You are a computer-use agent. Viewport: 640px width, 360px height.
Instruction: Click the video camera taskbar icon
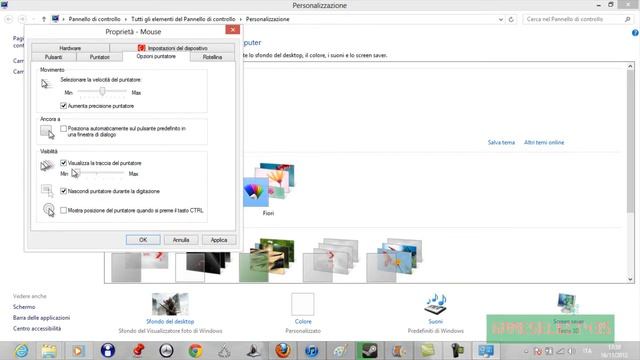[x=457, y=351]
